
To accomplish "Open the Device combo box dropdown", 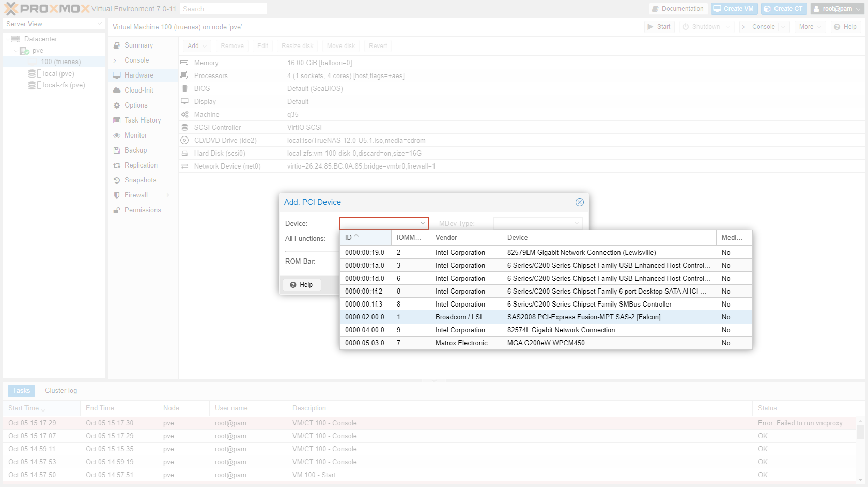I will tap(423, 223).
